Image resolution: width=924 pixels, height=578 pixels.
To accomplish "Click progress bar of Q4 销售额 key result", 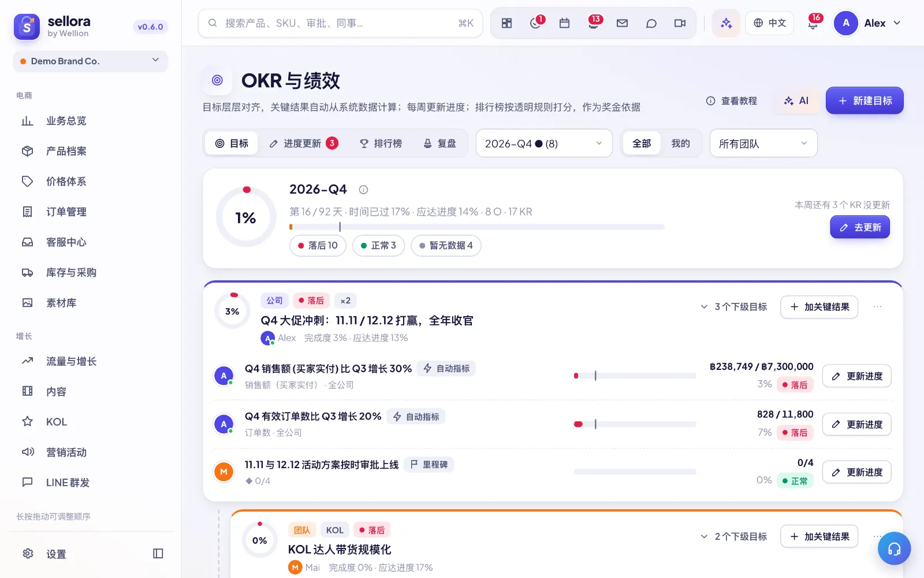I will pos(635,376).
